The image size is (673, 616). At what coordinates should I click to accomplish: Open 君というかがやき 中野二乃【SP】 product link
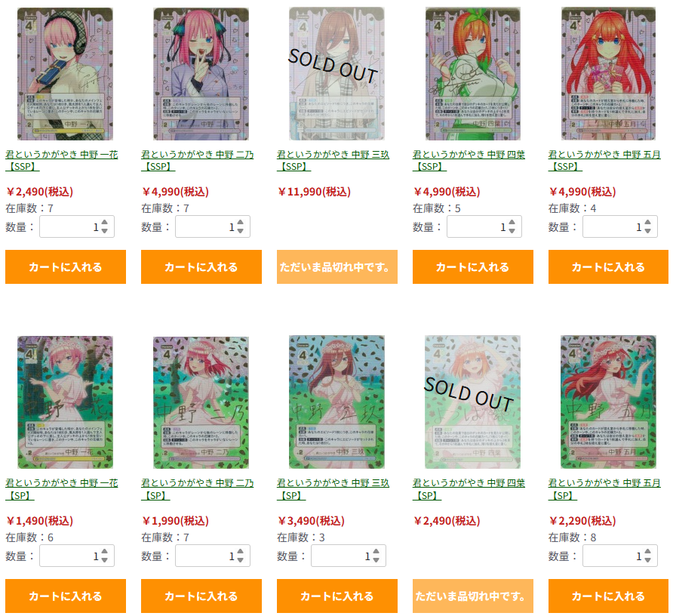198,489
